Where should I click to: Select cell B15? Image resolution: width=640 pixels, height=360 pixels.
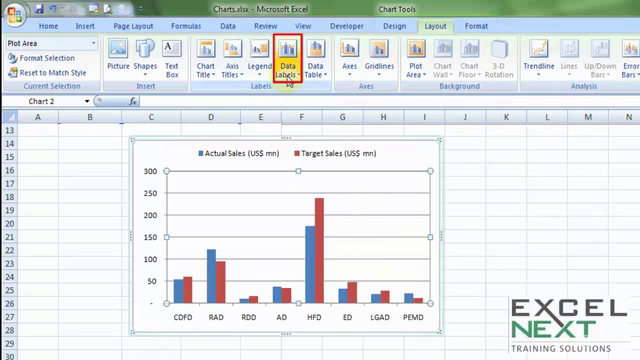click(x=90, y=157)
